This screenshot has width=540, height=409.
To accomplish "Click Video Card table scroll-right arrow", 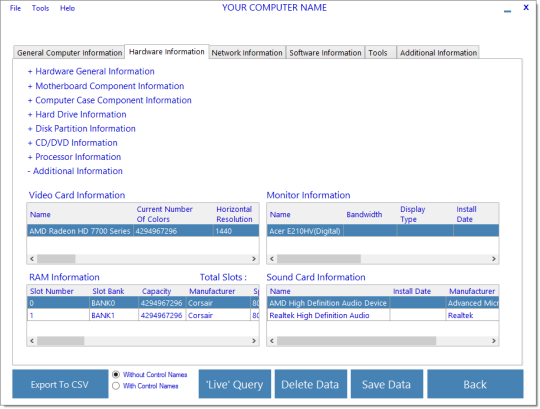I will coord(254,259).
